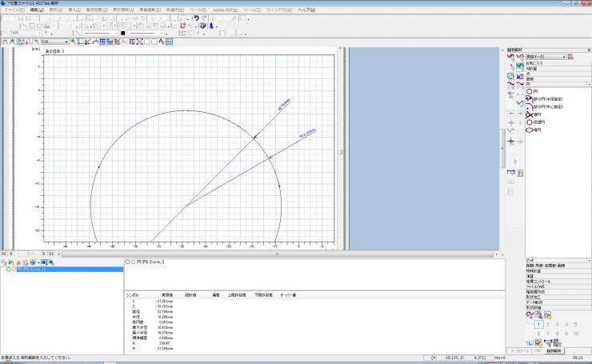Open the 挿入 menu

coord(74,10)
